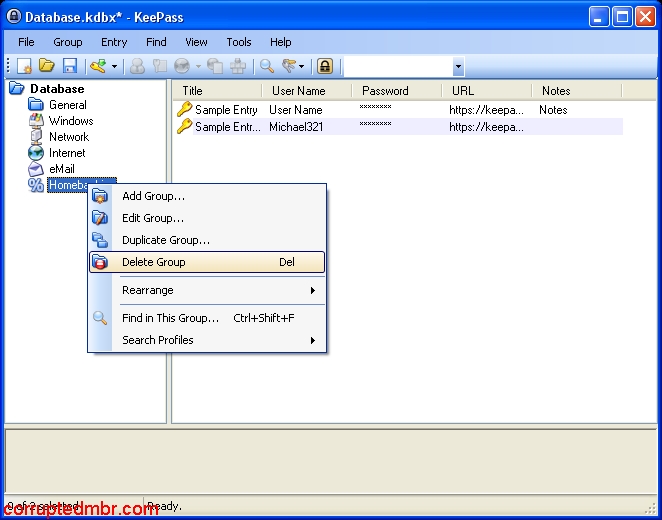The image size is (662, 520).
Task: Click the key icon of Michael321 entry
Action: tap(184, 126)
